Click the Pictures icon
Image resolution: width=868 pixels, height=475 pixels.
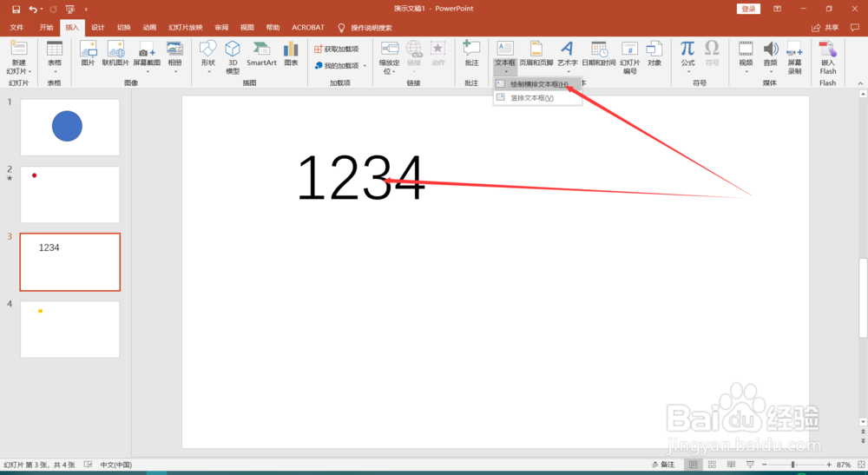pyautogui.click(x=88, y=49)
